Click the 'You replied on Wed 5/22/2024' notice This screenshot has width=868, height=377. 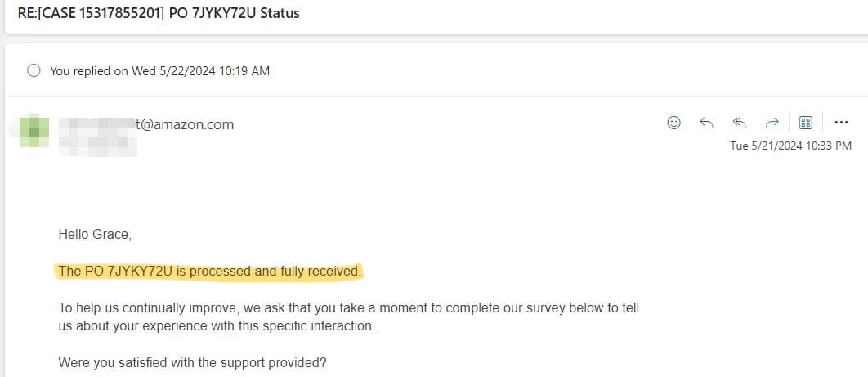pyautogui.click(x=160, y=71)
